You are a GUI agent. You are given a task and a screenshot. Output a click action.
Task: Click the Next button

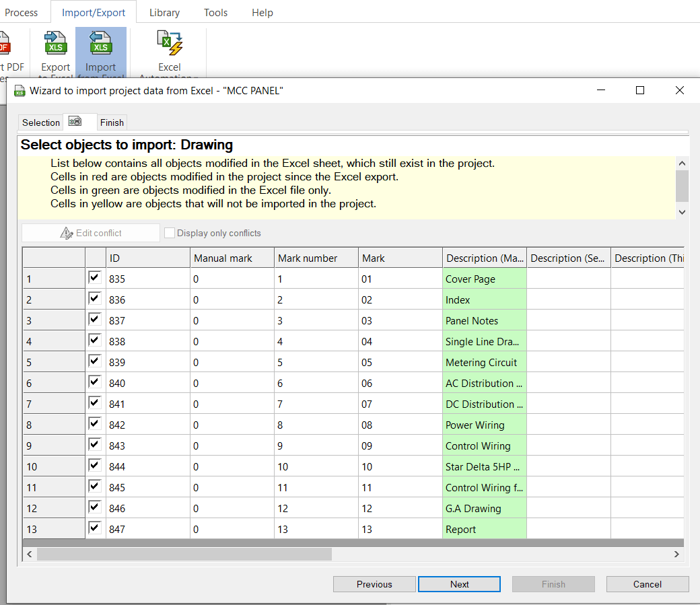(459, 584)
